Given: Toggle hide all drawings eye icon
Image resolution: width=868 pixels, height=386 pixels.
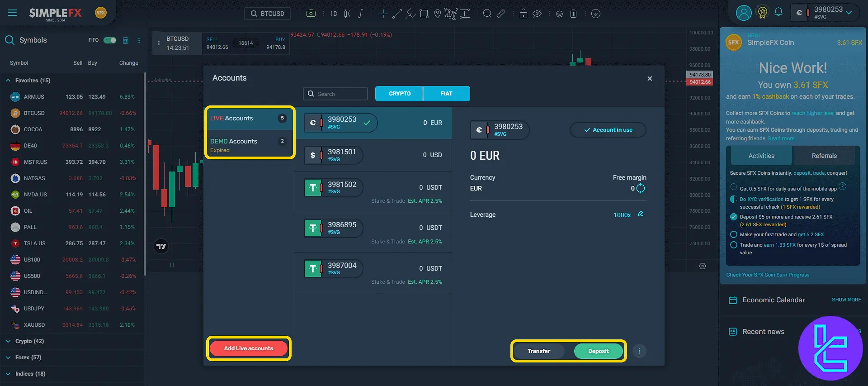Looking at the screenshot, I should pyautogui.click(x=537, y=14).
